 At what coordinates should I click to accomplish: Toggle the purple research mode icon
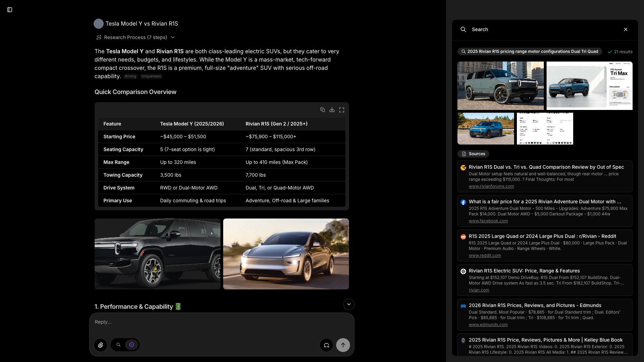(132, 345)
